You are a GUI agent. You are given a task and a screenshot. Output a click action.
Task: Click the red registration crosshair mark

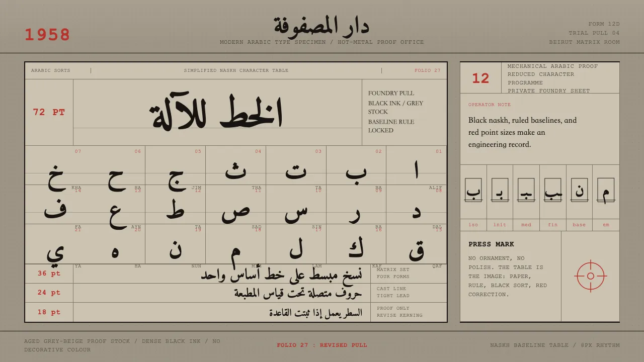(591, 276)
